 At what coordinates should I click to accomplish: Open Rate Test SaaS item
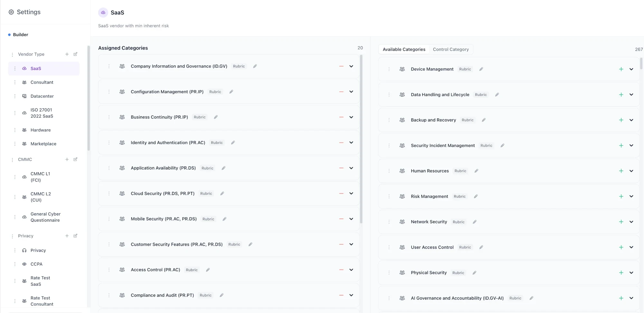point(44,281)
